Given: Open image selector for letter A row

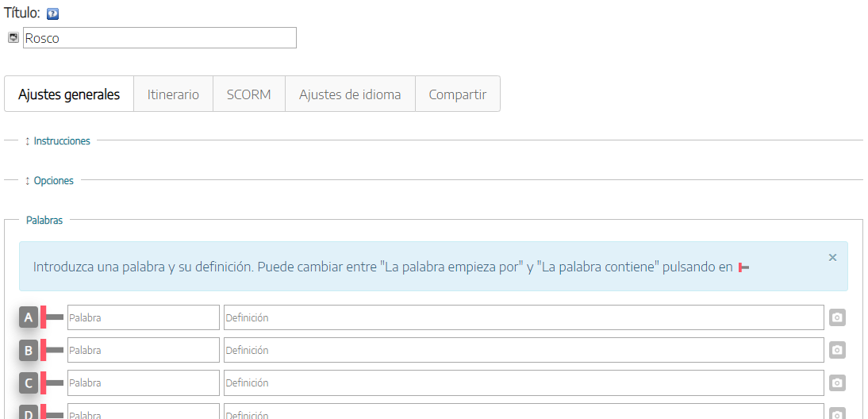Looking at the screenshot, I should tap(837, 317).
